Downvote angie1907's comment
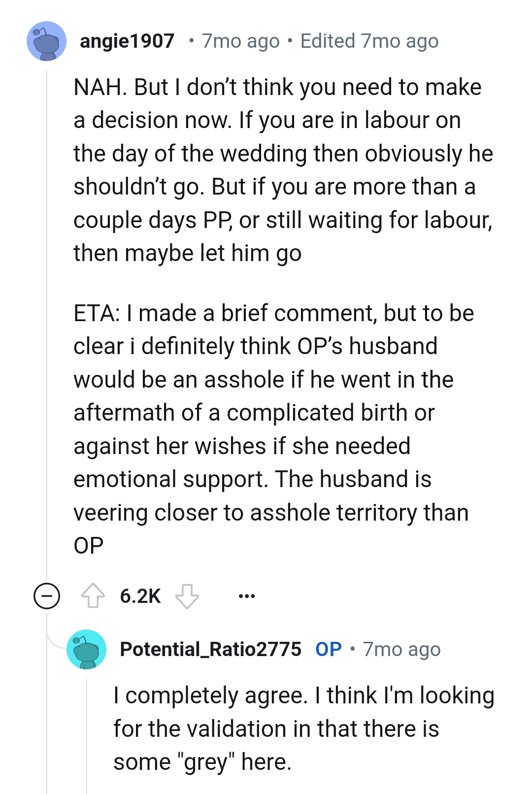The height and width of the screenshot is (794, 532). point(187,595)
